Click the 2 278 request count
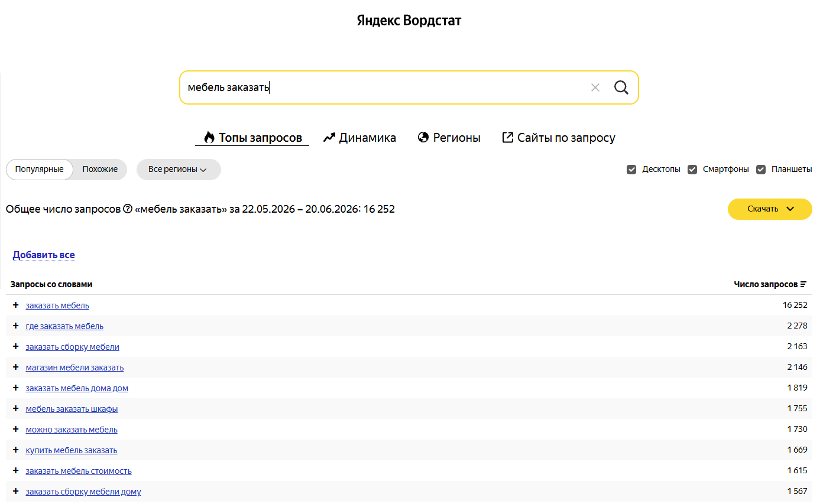 (x=797, y=326)
